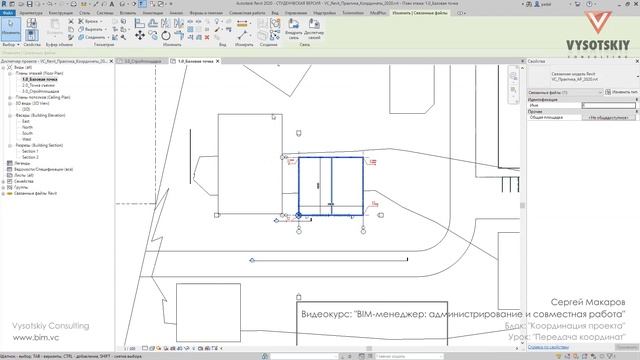640x360 pixels.
Task: Expand the Связанные файлы Revit node
Action: [4, 193]
